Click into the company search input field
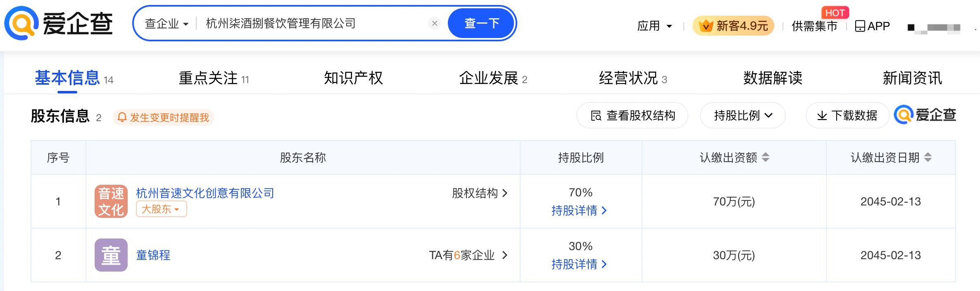 (310, 24)
